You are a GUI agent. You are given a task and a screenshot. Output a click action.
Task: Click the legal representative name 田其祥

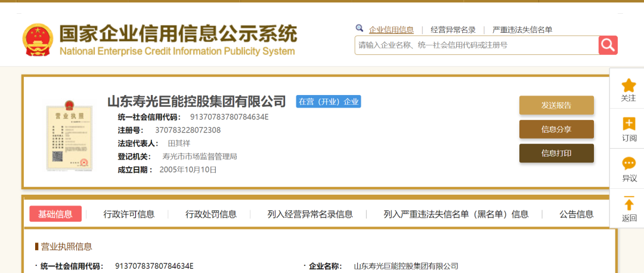pos(179,143)
